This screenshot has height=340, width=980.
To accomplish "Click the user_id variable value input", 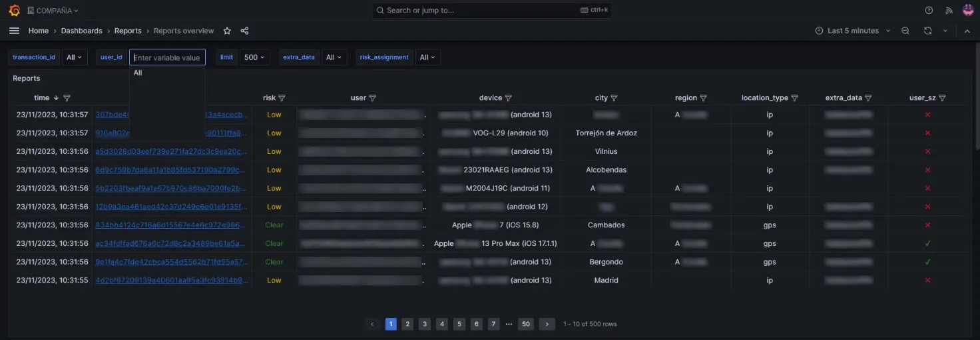I will (167, 57).
